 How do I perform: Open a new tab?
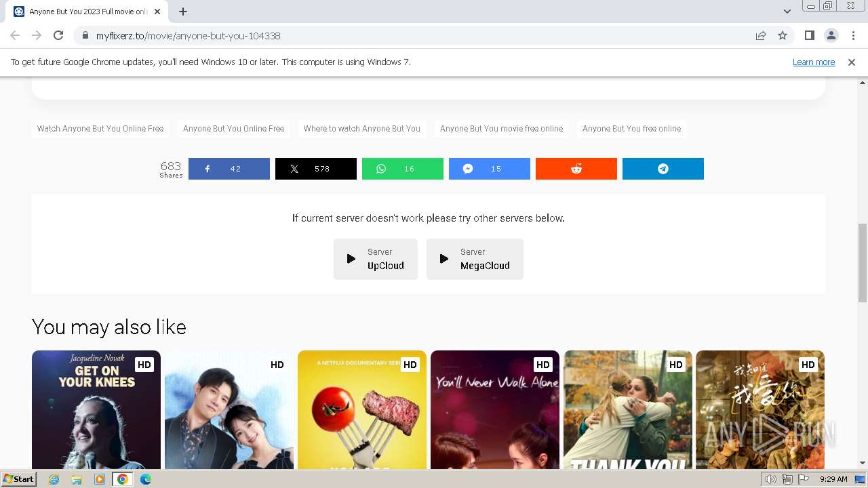point(183,12)
